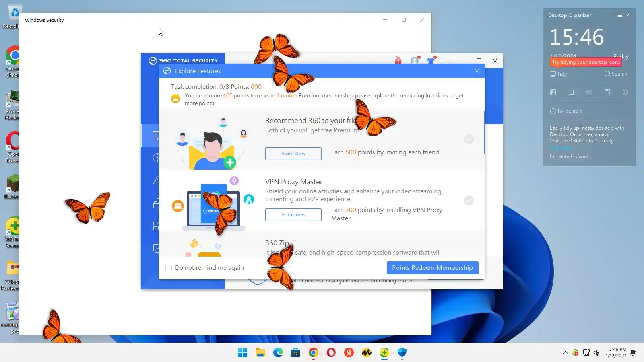The width and height of the screenshot is (644, 362).
Task: Check the Do not remind me again box
Action: point(169,268)
